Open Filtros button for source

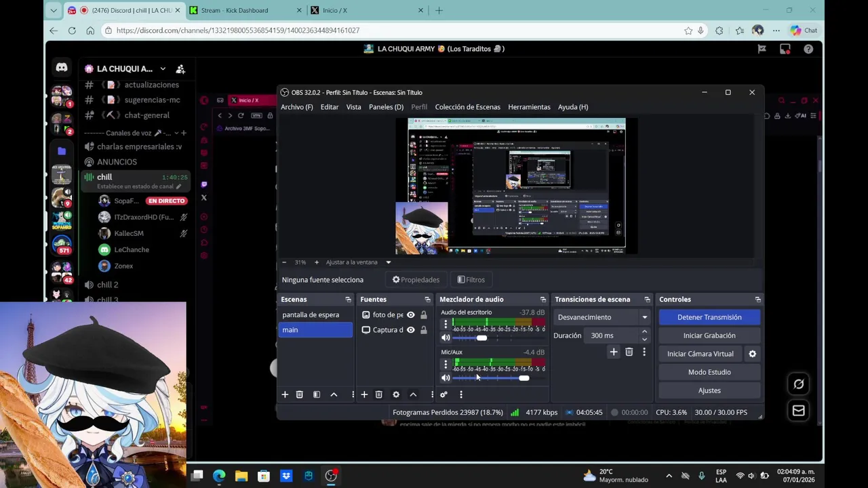coord(471,280)
